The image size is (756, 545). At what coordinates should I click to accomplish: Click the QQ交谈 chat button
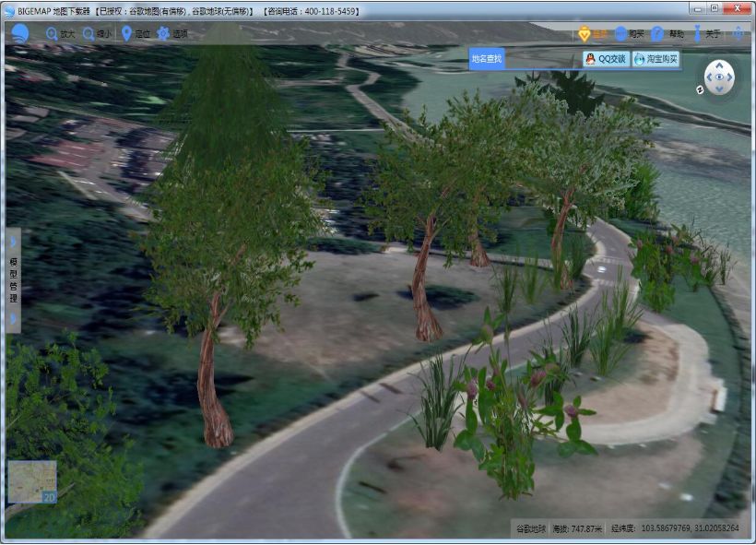tap(606, 59)
